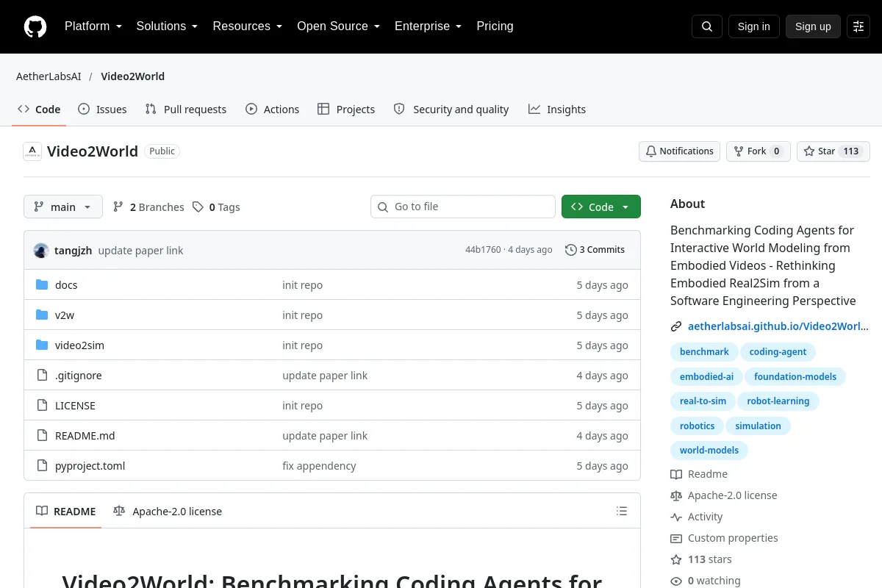The image size is (882, 588).
Task: Click the robot-learning topic tag
Action: tap(778, 401)
